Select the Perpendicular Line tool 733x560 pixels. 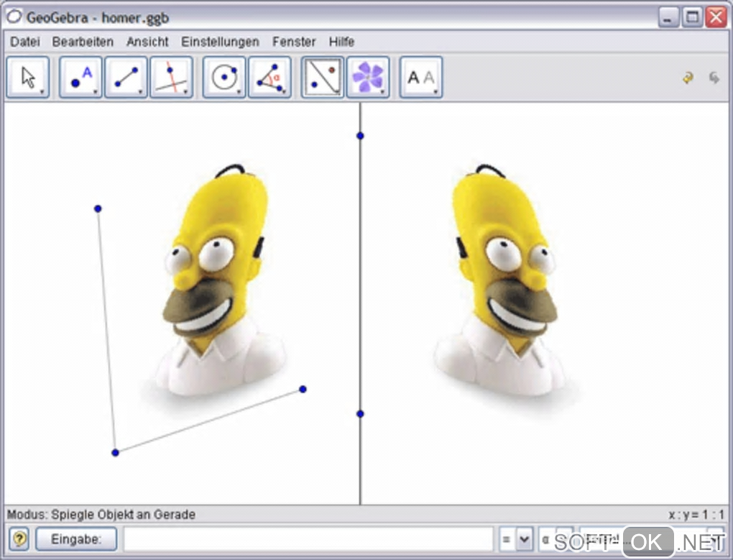pos(171,77)
